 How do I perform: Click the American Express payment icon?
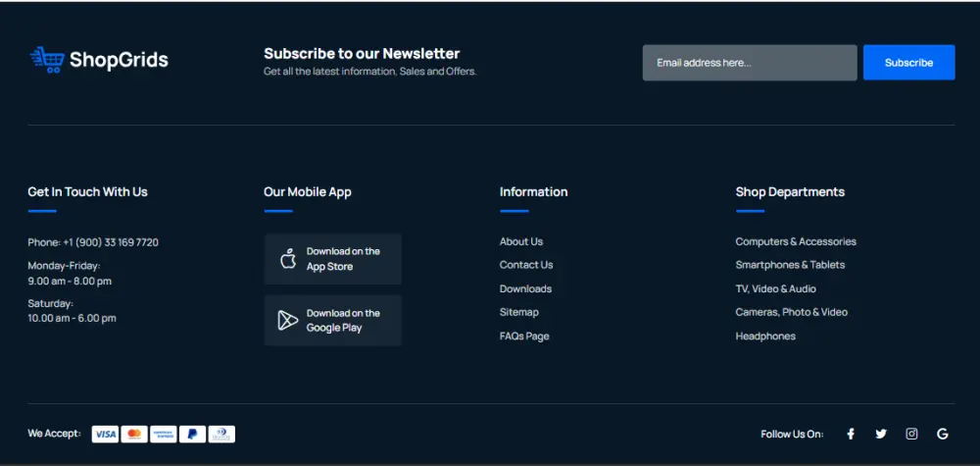(x=164, y=434)
